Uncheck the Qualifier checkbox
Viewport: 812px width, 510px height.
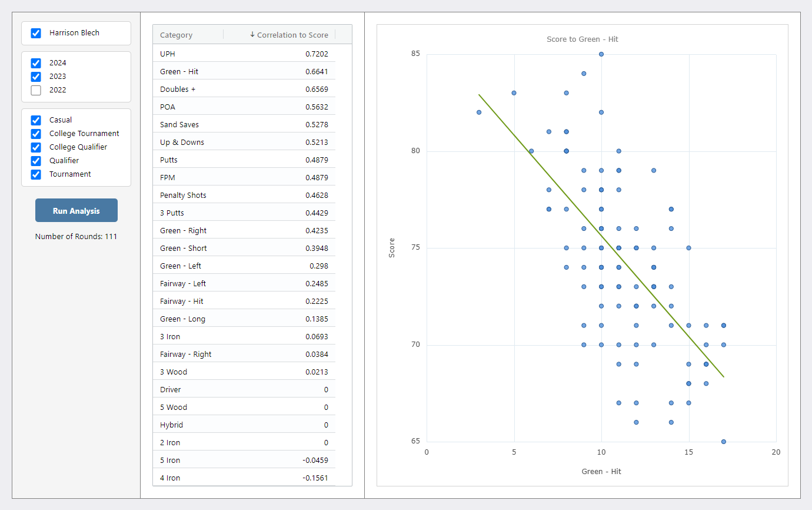point(36,161)
